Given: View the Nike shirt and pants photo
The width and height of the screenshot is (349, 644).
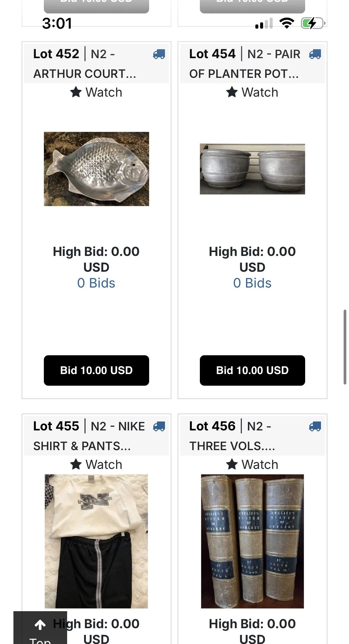Looking at the screenshot, I should tap(96, 541).
